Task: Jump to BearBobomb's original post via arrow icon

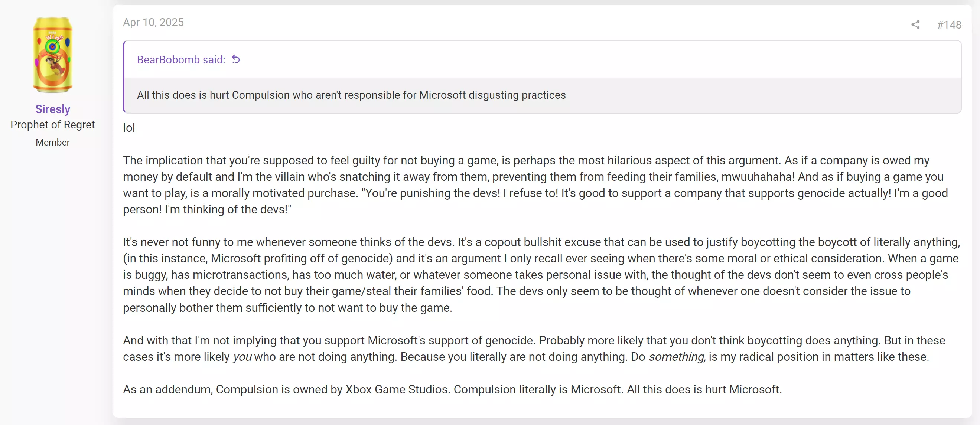Action: (236, 59)
